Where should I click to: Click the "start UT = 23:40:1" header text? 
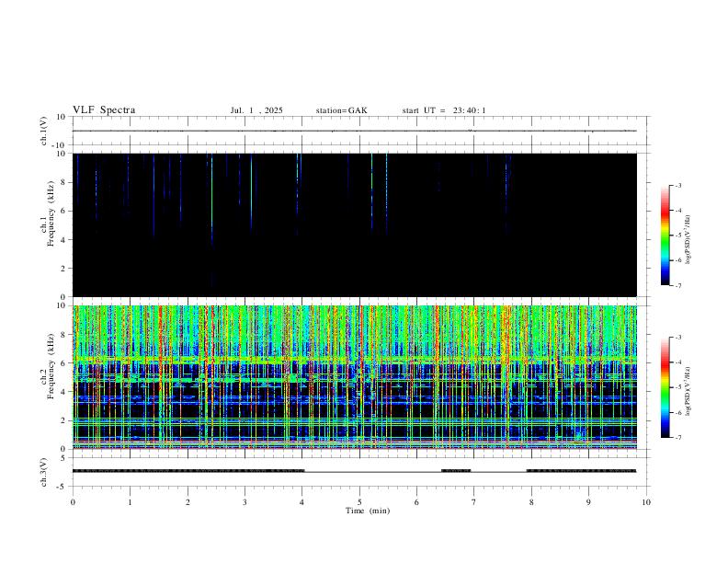point(444,110)
